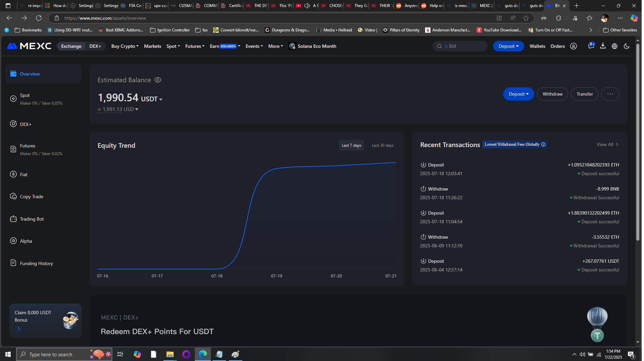644x361 pixels.
Task: Click the Withdraw button
Action: (552, 94)
